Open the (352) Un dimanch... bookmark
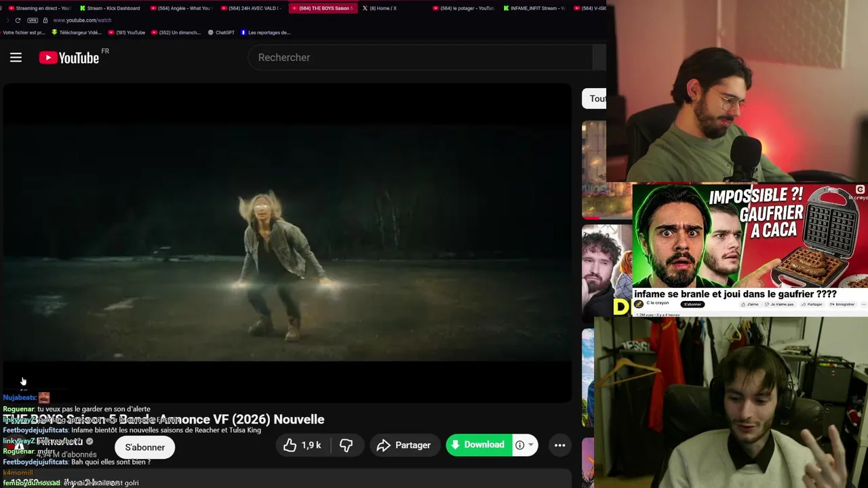The width and height of the screenshot is (868, 488). coord(176,33)
